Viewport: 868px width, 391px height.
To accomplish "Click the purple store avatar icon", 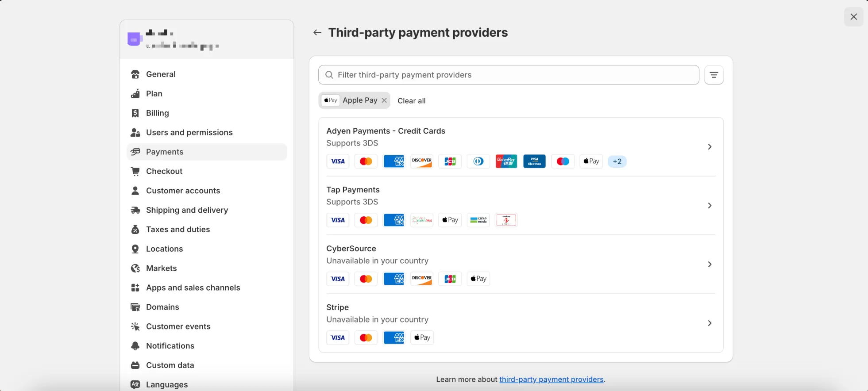I will (134, 39).
